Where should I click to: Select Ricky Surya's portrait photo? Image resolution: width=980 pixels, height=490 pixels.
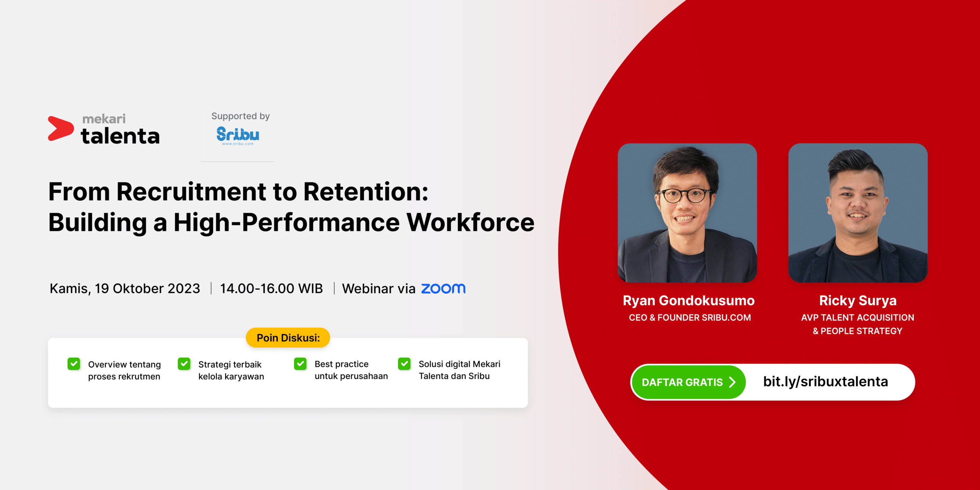point(858,213)
